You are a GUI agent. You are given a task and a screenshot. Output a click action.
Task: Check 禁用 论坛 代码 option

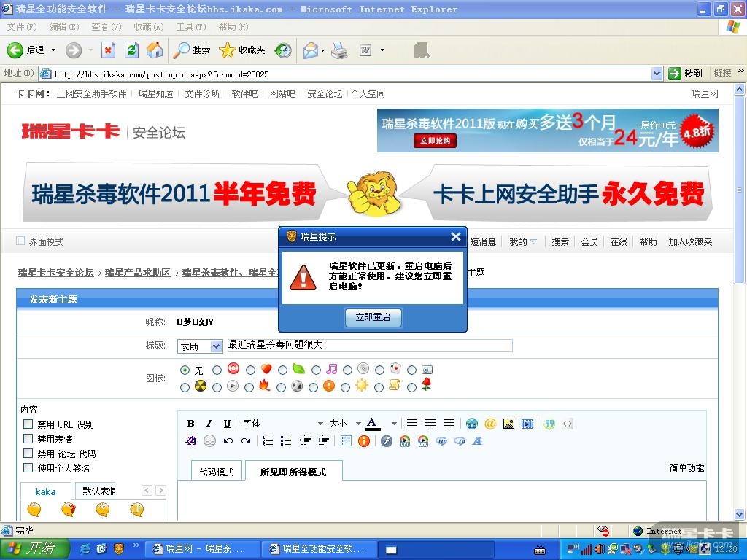(x=28, y=454)
